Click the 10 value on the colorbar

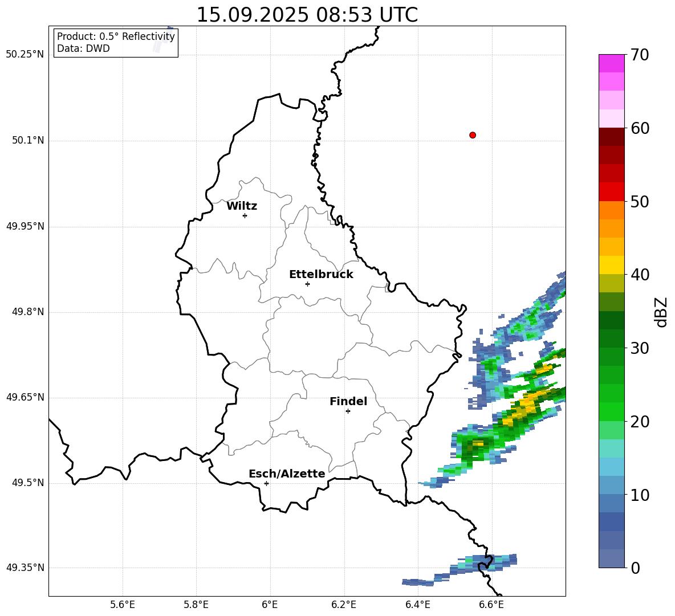[x=640, y=495]
